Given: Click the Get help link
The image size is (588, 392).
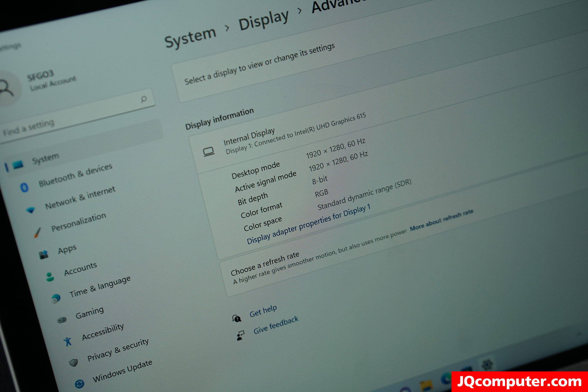Looking at the screenshot, I should coord(263,311).
